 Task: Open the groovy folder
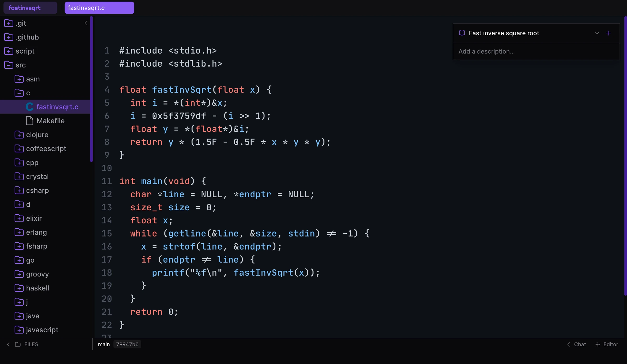(x=45, y=274)
